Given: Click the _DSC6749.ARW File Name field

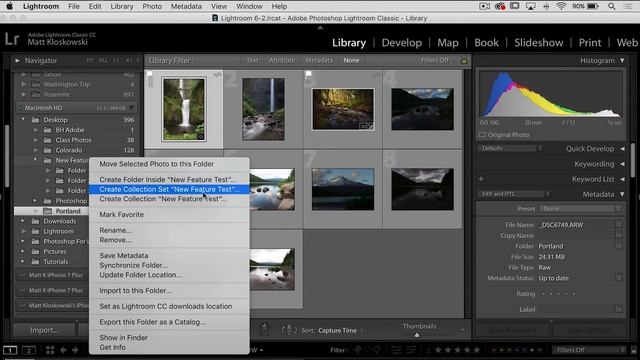Looking at the screenshot, I should pos(576,225).
